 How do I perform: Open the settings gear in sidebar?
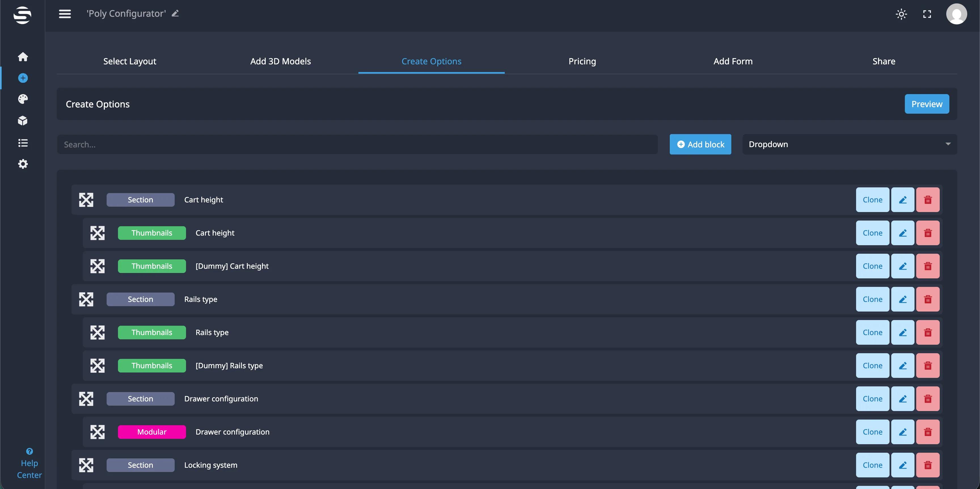(23, 164)
